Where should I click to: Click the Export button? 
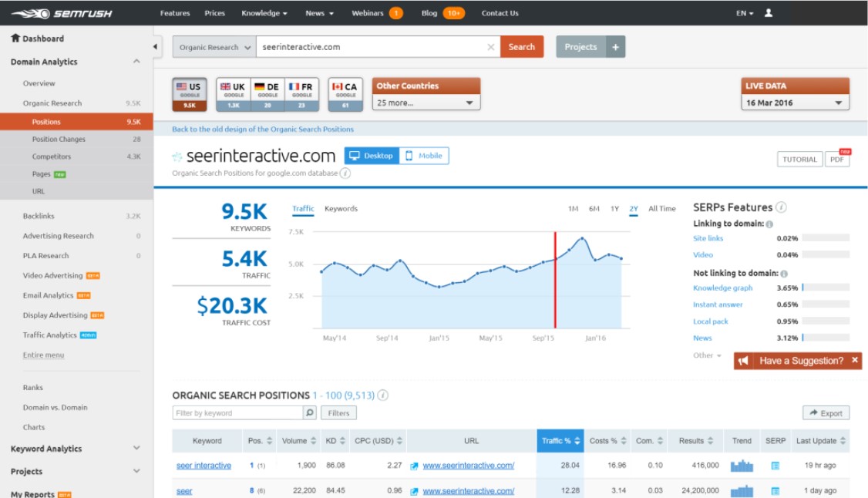[x=826, y=412]
